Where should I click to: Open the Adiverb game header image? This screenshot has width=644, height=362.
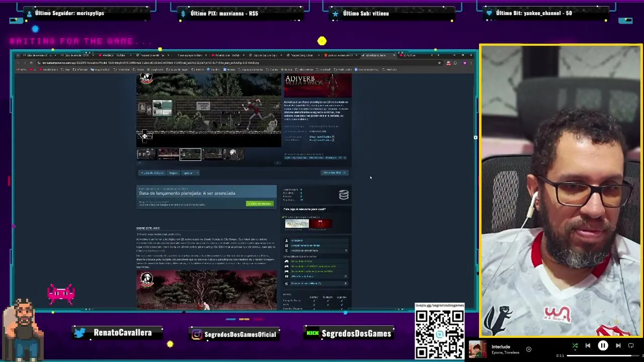(317, 85)
